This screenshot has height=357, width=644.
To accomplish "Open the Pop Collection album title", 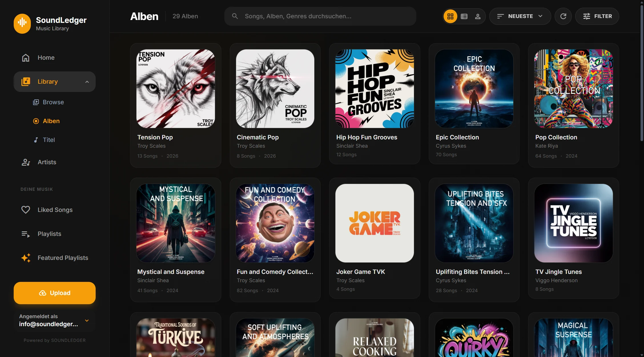I will tap(556, 137).
